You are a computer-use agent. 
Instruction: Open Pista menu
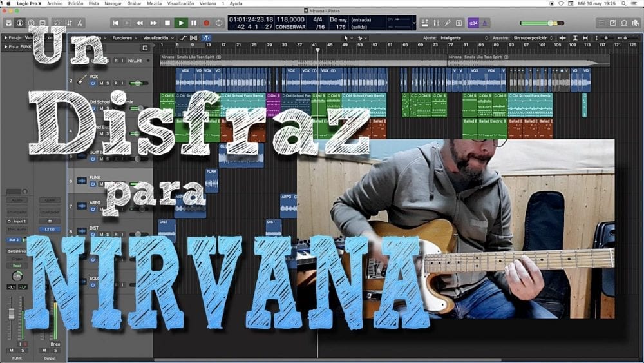[x=93, y=3]
